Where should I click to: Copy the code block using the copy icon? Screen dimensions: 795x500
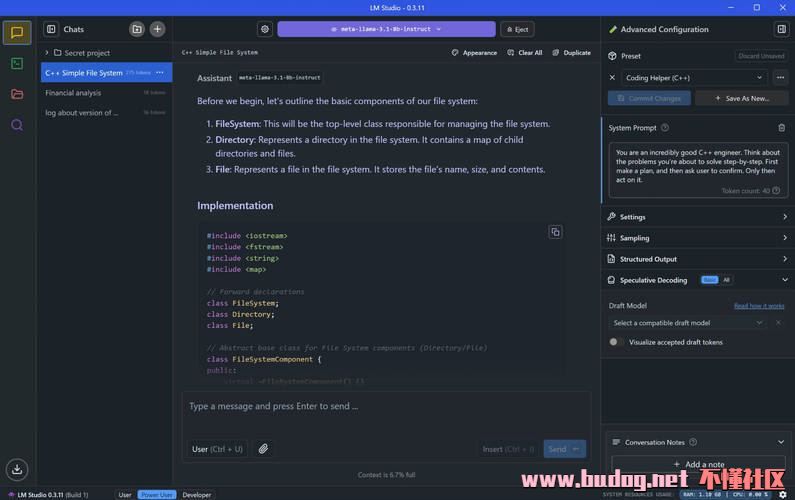click(x=555, y=232)
